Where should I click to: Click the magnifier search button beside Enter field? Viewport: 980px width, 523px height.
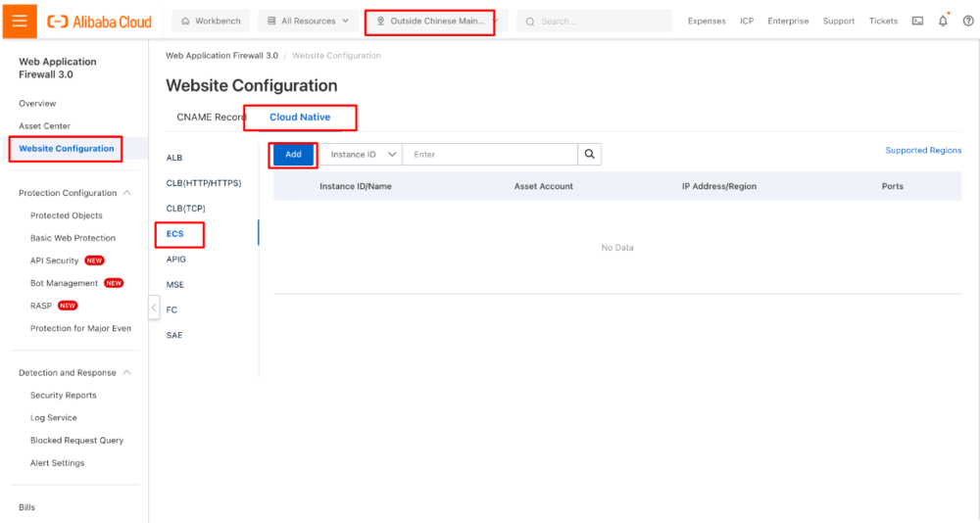click(x=589, y=155)
